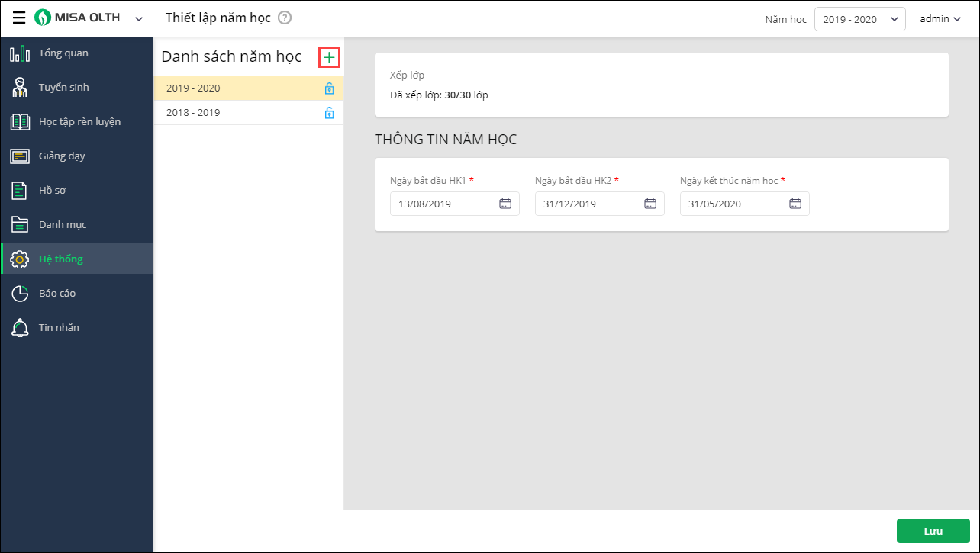Viewport: 980px width, 553px height.
Task: Open the Học tập rèn luyện menu
Action: 79,122
